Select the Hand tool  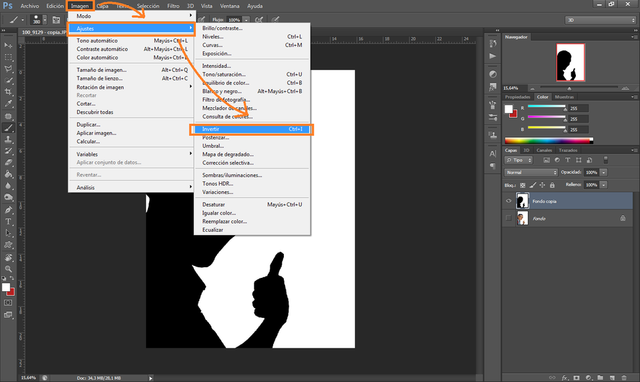[8, 258]
